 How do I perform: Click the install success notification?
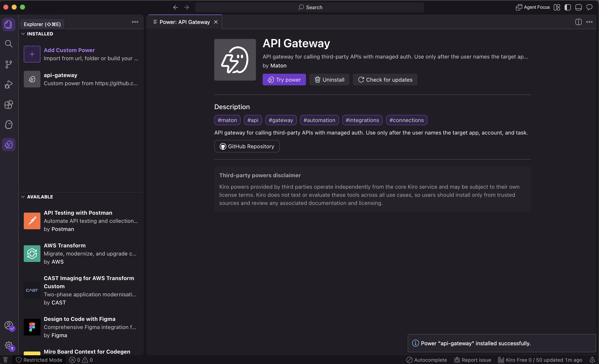tap(502, 343)
